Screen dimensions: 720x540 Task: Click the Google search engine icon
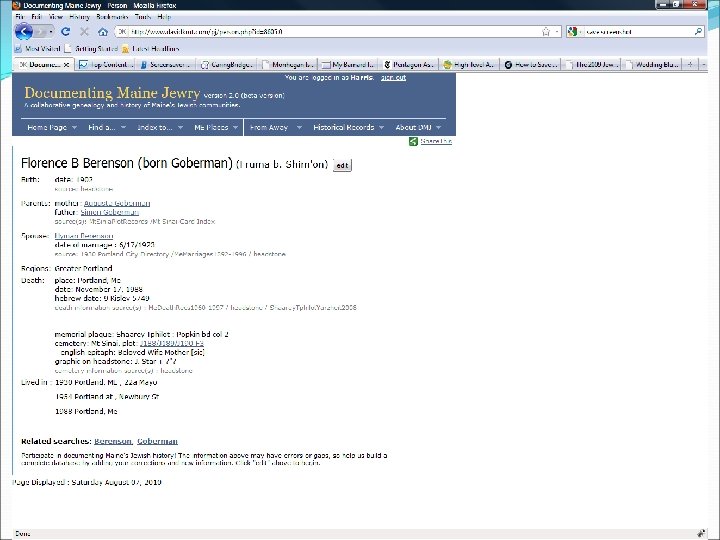pos(572,32)
